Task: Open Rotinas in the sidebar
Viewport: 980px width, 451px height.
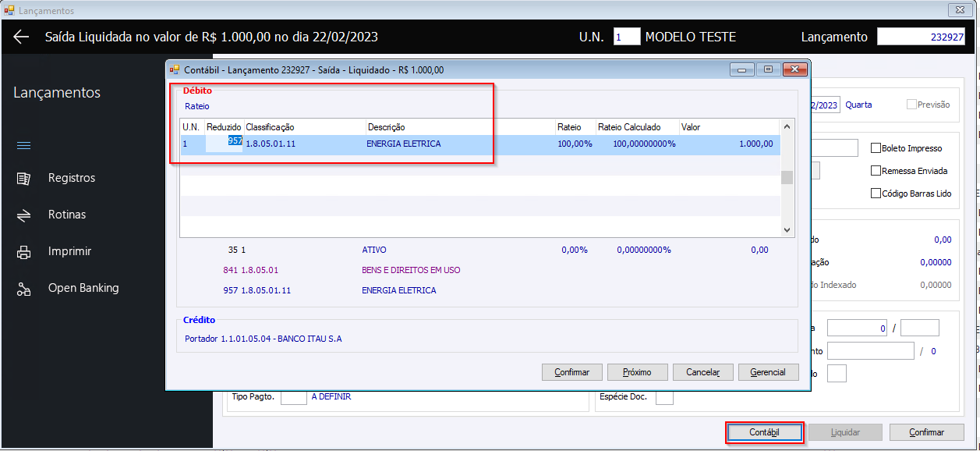Action: (x=67, y=215)
